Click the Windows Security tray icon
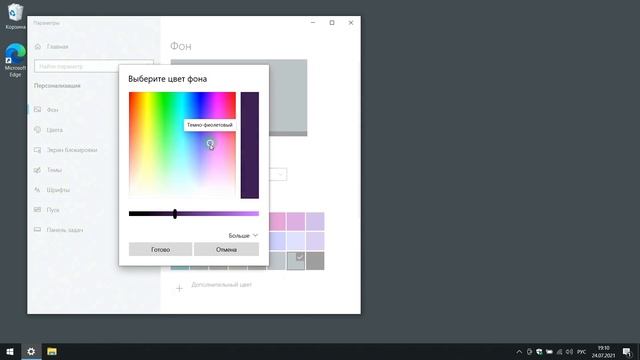This screenshot has width=640, height=360. click(x=539, y=352)
